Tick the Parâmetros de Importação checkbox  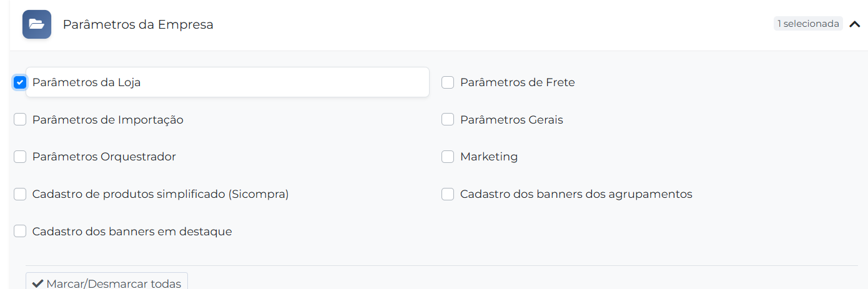(x=20, y=120)
